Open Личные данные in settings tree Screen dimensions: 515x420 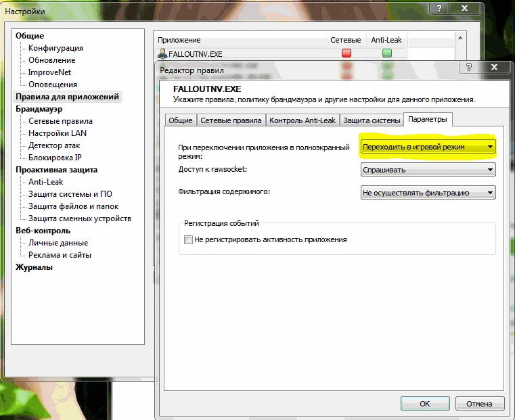(x=58, y=243)
